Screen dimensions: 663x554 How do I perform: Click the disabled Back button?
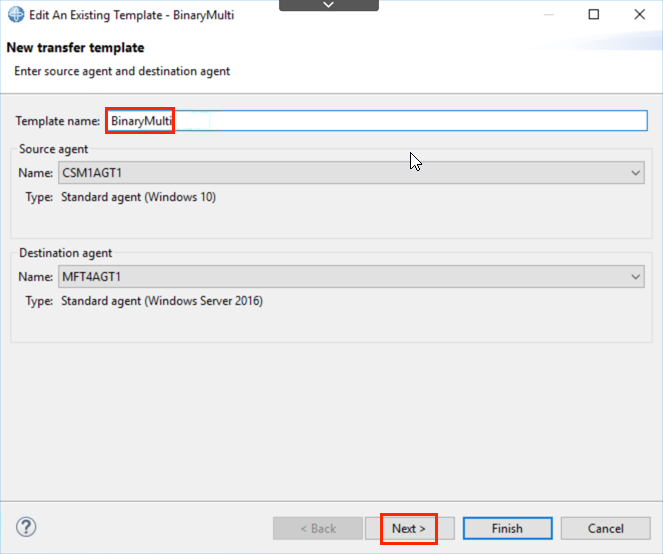tap(318, 528)
